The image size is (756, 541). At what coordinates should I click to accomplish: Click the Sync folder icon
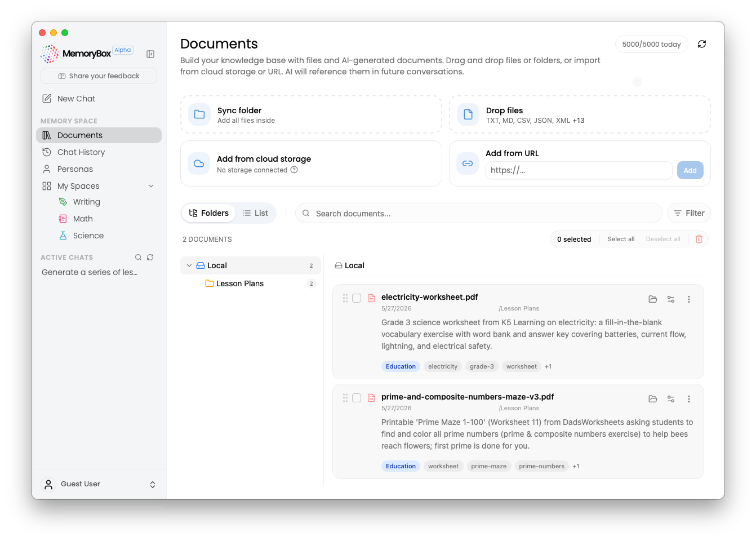tap(199, 114)
